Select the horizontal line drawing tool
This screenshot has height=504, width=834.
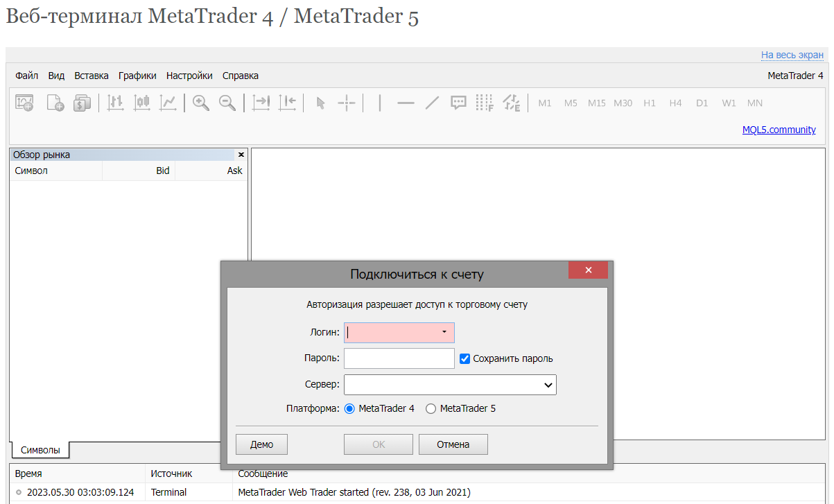[406, 103]
